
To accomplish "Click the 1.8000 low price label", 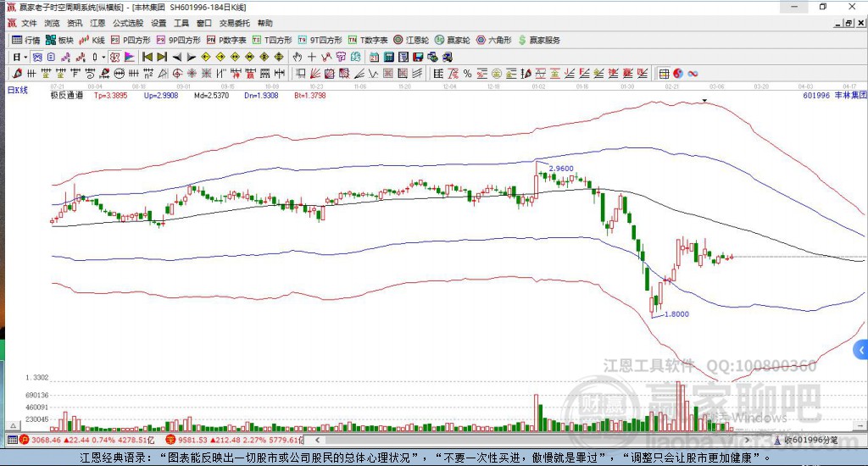I will (x=676, y=313).
